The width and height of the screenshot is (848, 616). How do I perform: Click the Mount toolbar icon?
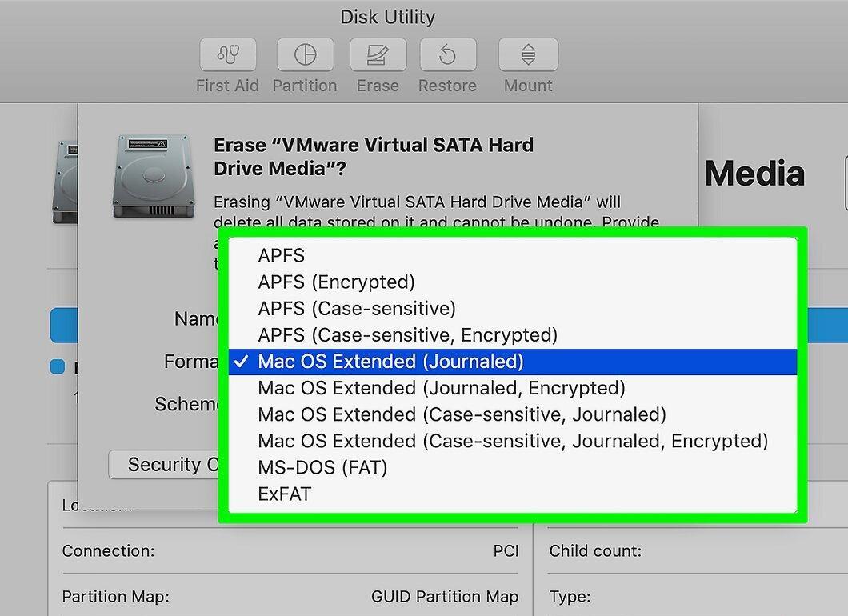click(528, 54)
